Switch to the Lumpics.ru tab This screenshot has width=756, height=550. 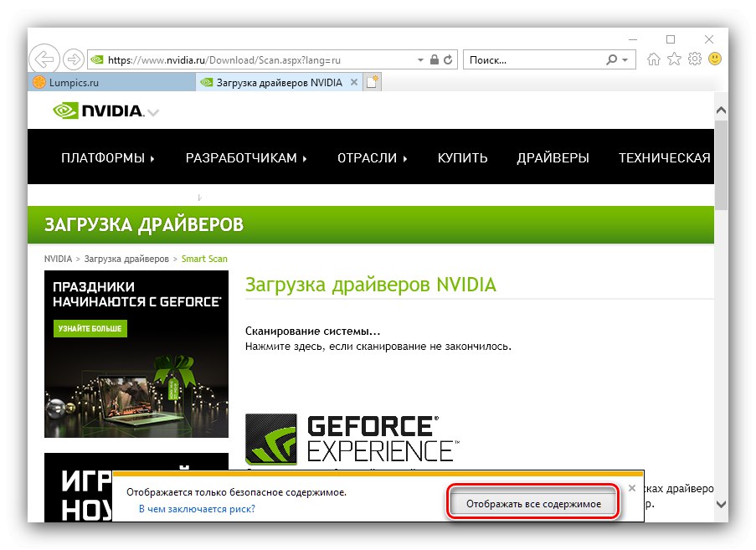pyautogui.click(x=111, y=82)
